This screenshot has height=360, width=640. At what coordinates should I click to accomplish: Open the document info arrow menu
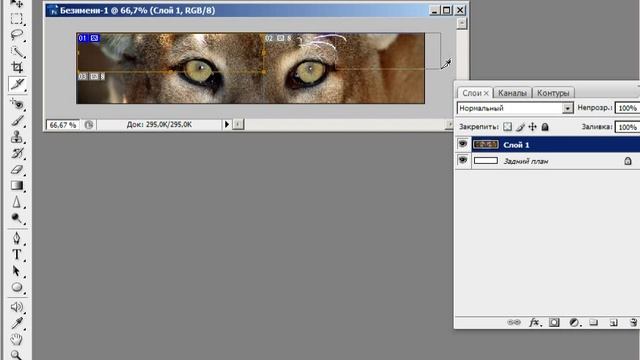coord(227,124)
